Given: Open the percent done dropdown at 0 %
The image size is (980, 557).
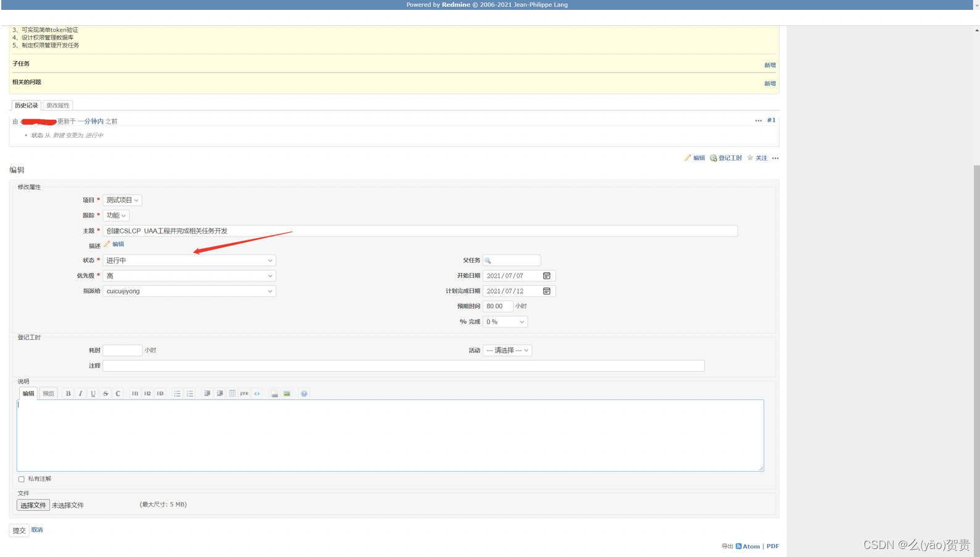Looking at the screenshot, I should click(x=505, y=322).
